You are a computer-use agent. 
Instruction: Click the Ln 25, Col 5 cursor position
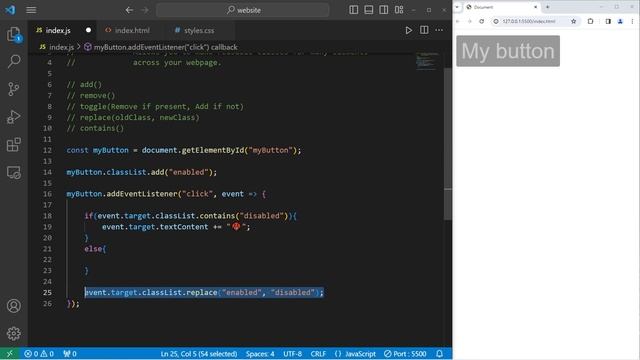click(x=199, y=354)
